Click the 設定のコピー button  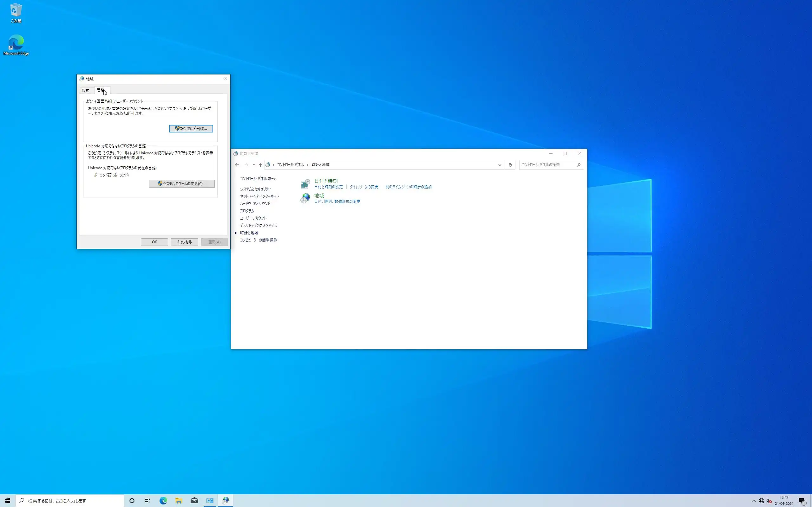(191, 128)
